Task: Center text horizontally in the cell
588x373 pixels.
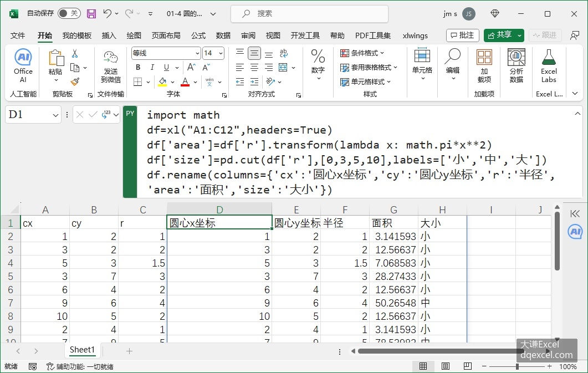Action: point(254,68)
